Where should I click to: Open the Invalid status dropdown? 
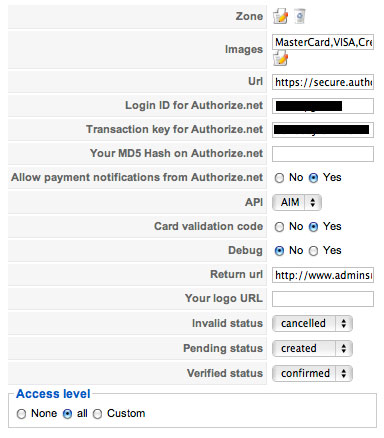312,323
